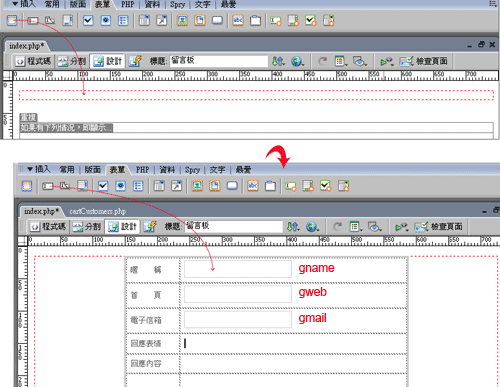Click the Textarea icon in lower insert bar
The width and height of the screenshot is (500, 387).
tap(82, 186)
